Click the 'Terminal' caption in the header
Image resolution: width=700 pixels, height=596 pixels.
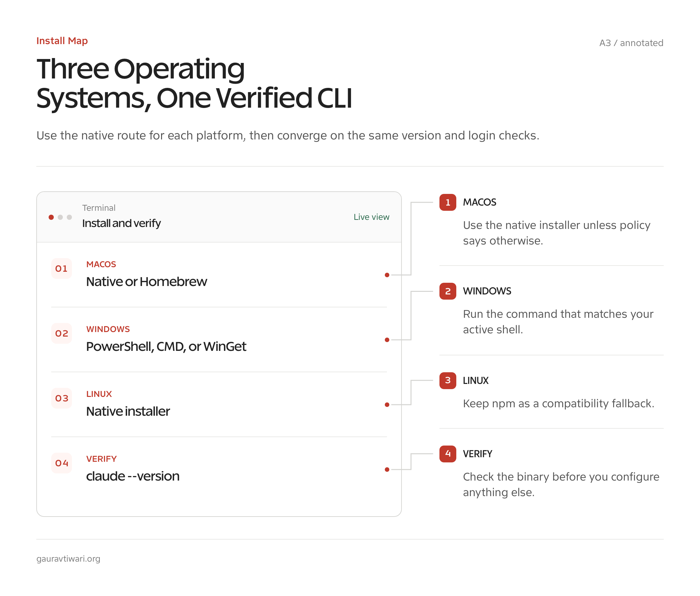(99, 208)
